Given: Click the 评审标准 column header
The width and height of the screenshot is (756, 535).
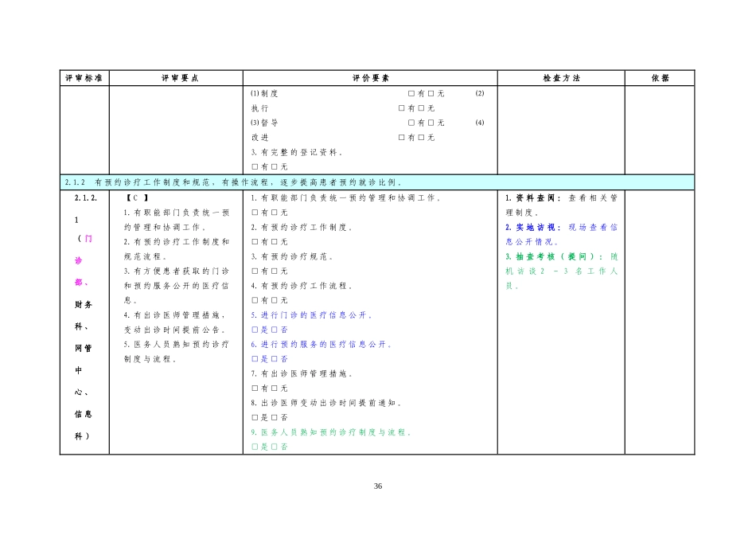Looking at the screenshot, I should point(84,78).
